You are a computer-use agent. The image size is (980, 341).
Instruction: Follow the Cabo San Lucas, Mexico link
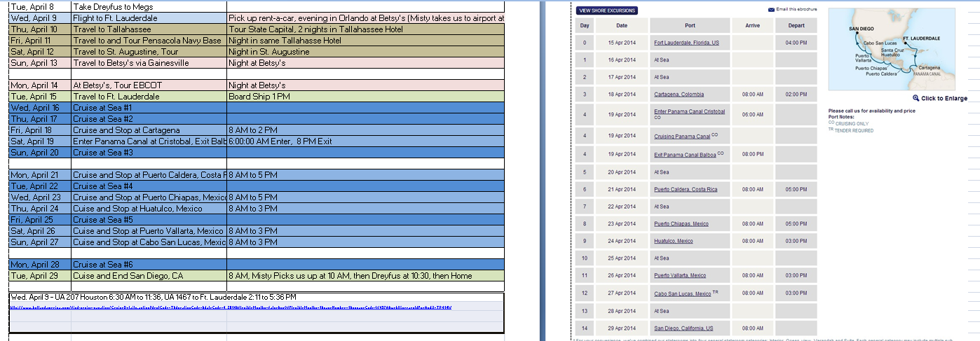[682, 293]
